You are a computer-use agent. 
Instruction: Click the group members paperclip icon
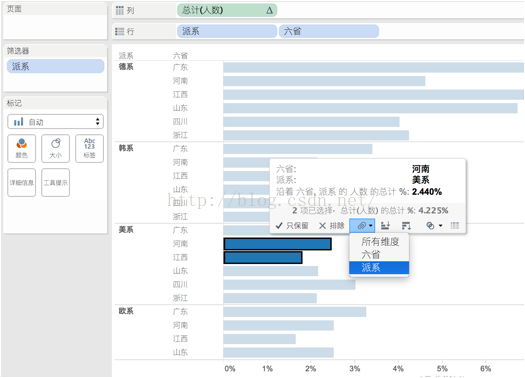tap(361, 226)
